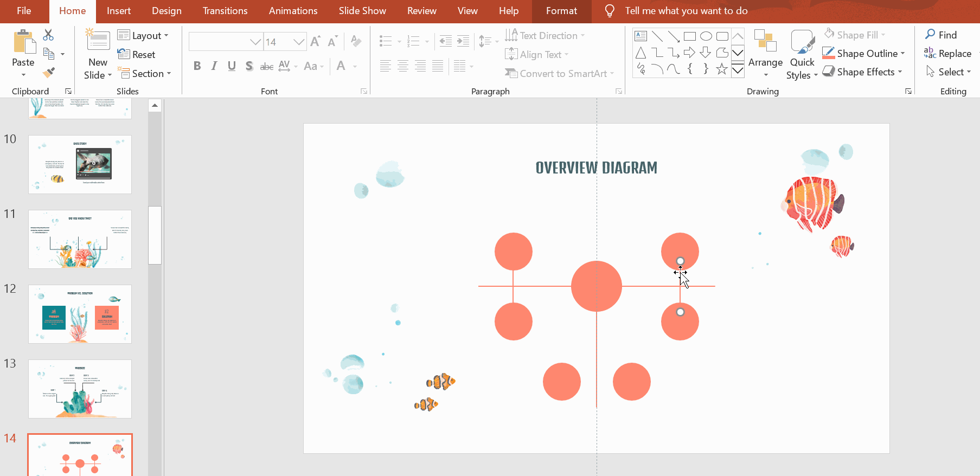Click the Paste clipboard icon
Image resolution: width=980 pixels, height=476 pixels.
pos(23,42)
